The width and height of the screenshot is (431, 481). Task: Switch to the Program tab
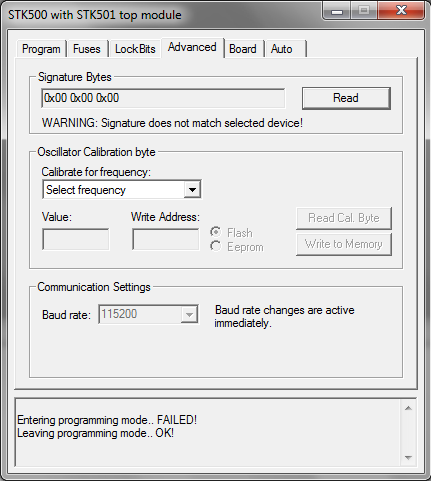41,49
